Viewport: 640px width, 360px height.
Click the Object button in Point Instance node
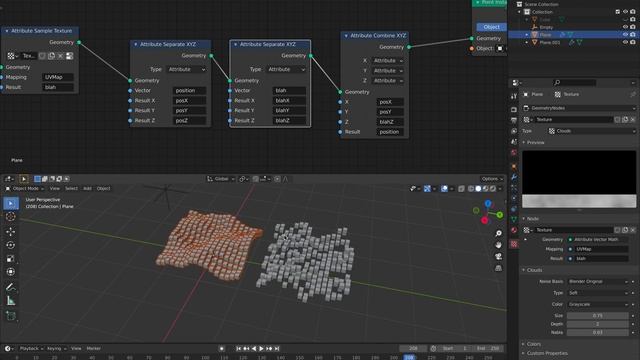491,27
